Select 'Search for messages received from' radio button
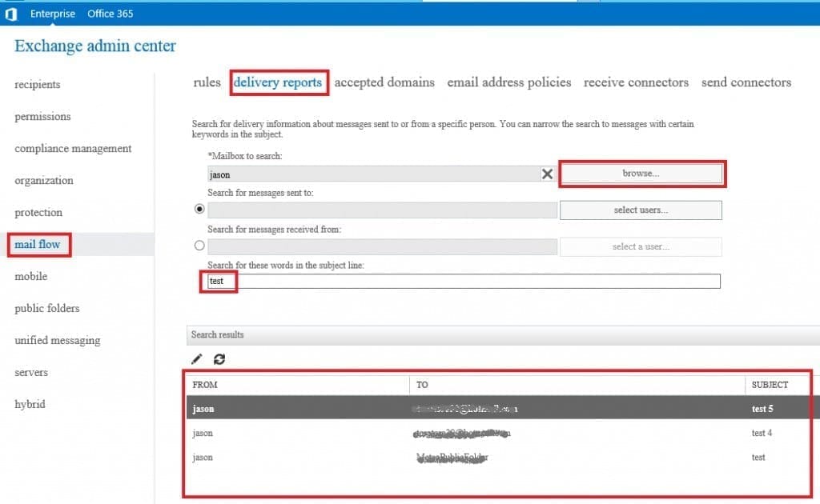The width and height of the screenshot is (820, 504). pyautogui.click(x=199, y=246)
